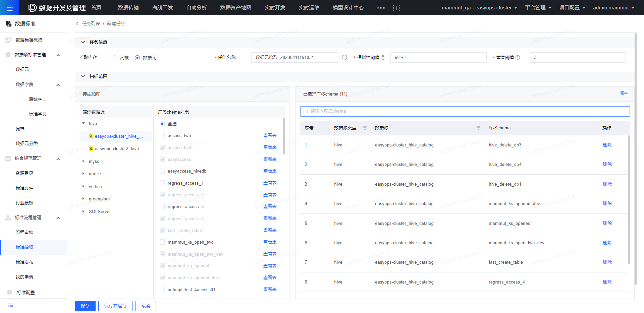Expand the greenplum tree node
The width and height of the screenshot is (644, 313).
[x=83, y=199]
